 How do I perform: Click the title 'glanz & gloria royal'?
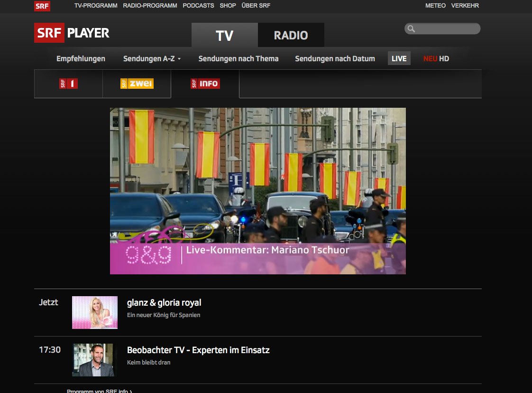point(164,303)
